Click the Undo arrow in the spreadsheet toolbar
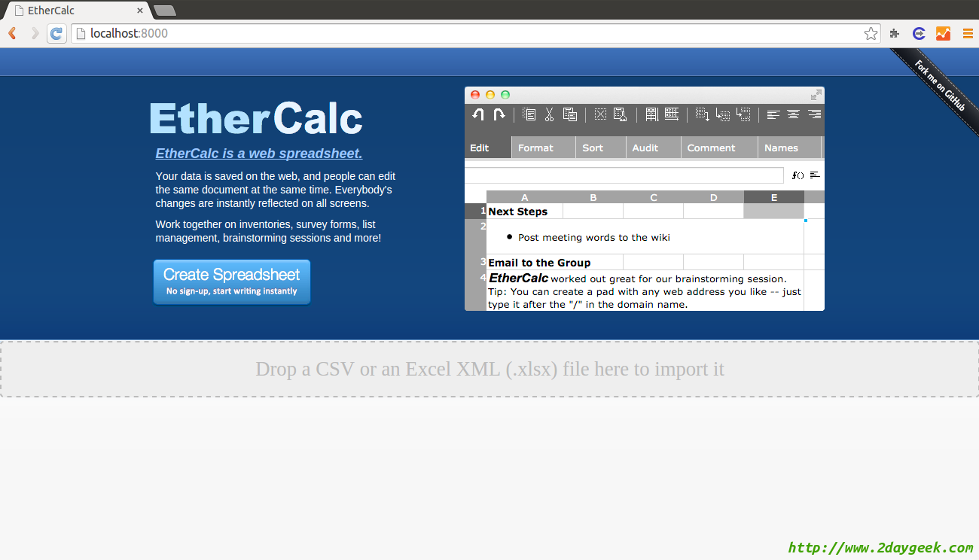Viewport: 979px width, 560px height. [x=478, y=114]
